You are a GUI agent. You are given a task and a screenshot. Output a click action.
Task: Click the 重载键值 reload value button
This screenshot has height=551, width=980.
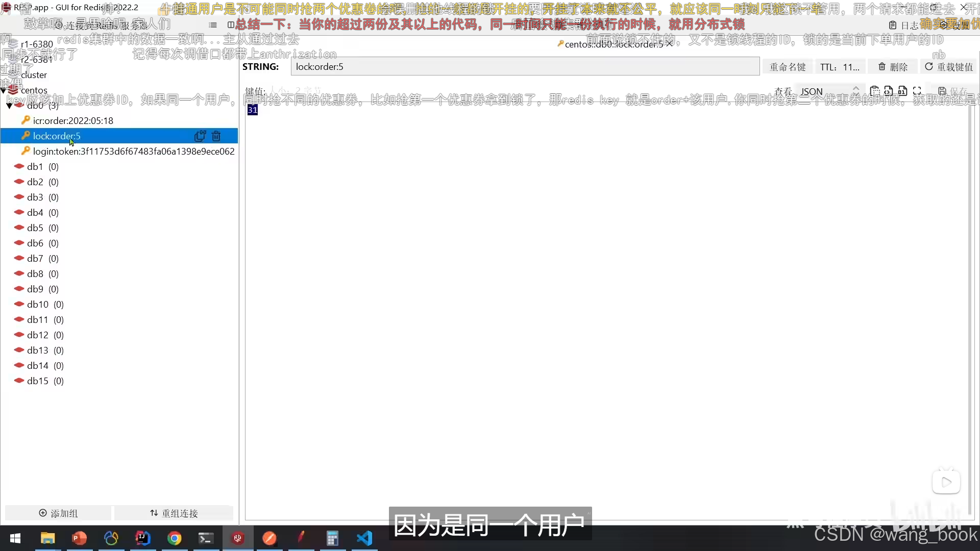(949, 67)
